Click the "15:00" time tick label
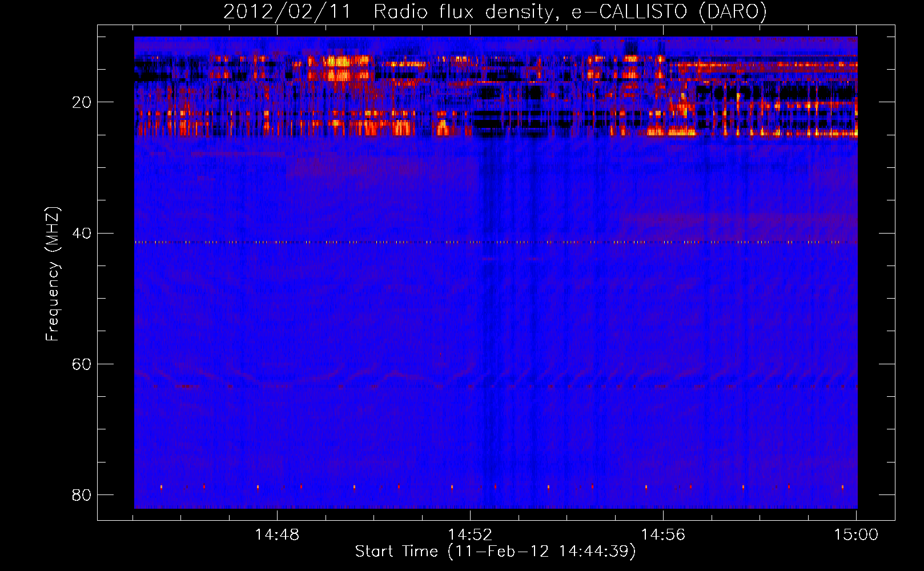 coord(856,535)
